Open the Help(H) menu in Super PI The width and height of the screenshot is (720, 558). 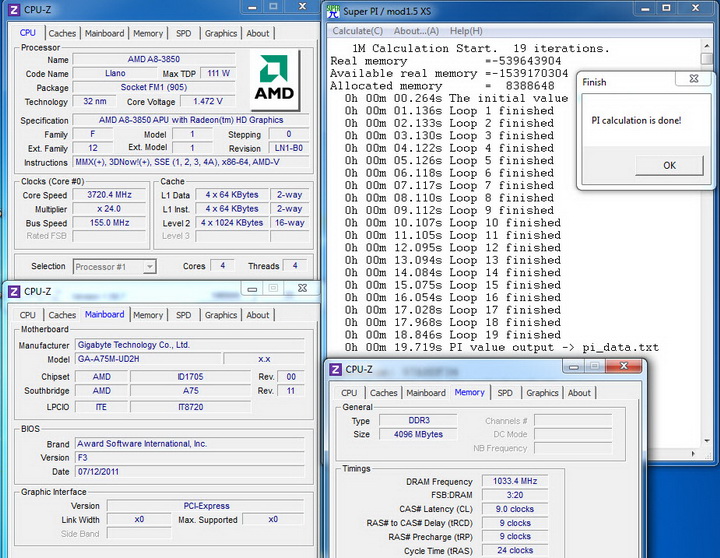466,31
